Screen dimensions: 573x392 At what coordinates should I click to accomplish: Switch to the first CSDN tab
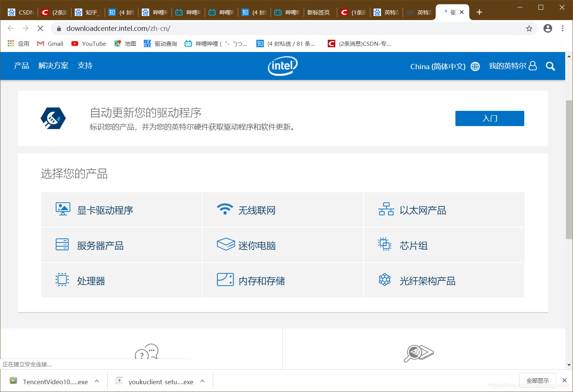[x=21, y=12]
